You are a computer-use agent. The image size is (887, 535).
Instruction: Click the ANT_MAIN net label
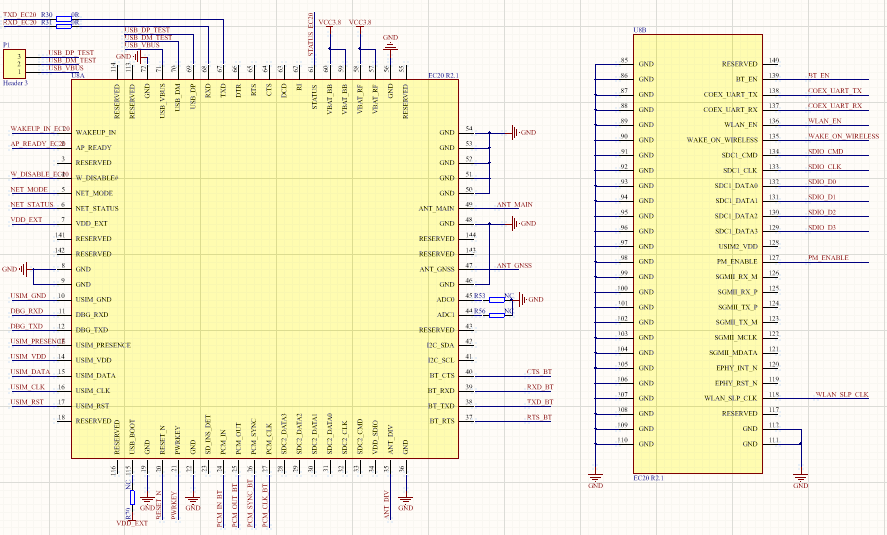[x=514, y=204]
